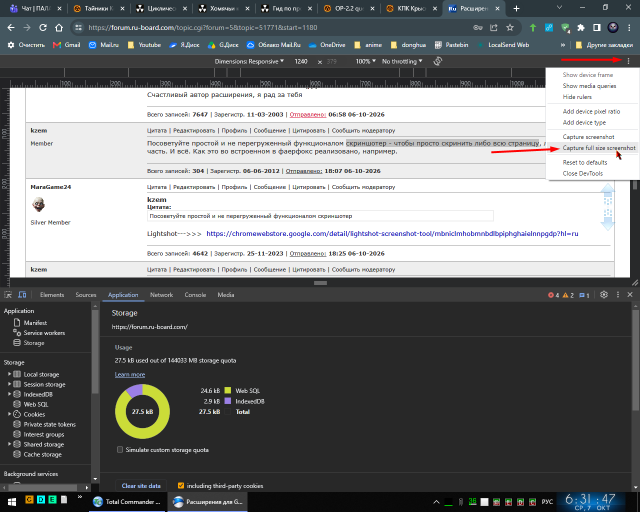The height and width of the screenshot is (512, 640).
Task: Expand the Session storage tree item
Action: tap(9, 384)
